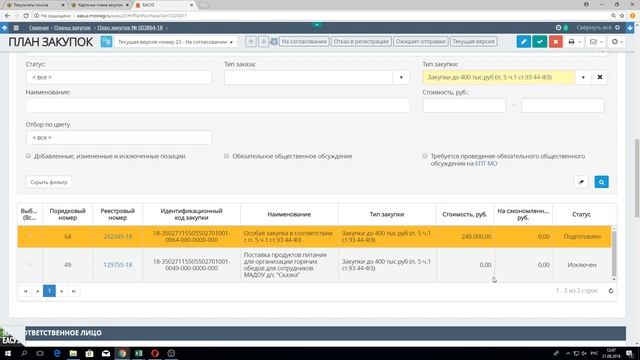This screenshot has height=360, width=640.
Task: Click Скрыть фильтр button
Action: 49,182
